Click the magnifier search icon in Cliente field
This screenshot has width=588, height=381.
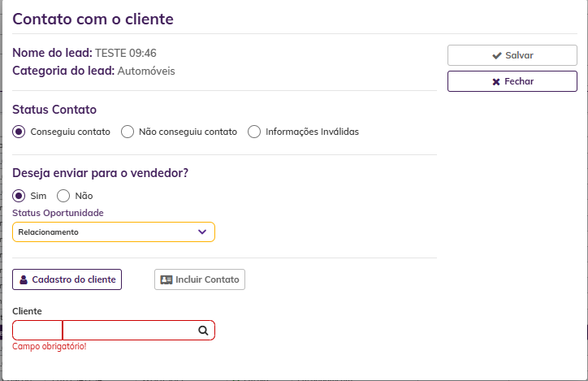click(x=204, y=331)
